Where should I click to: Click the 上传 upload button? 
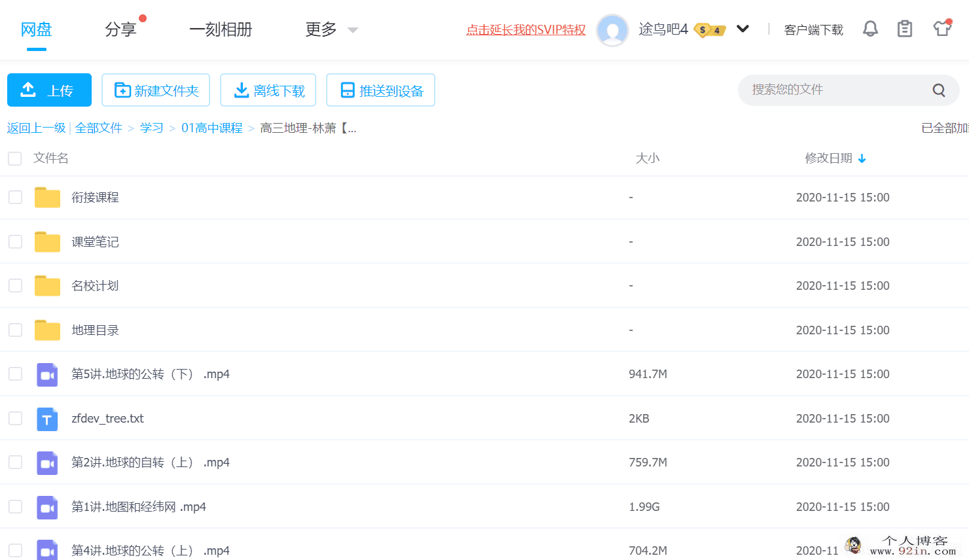pyautogui.click(x=49, y=90)
